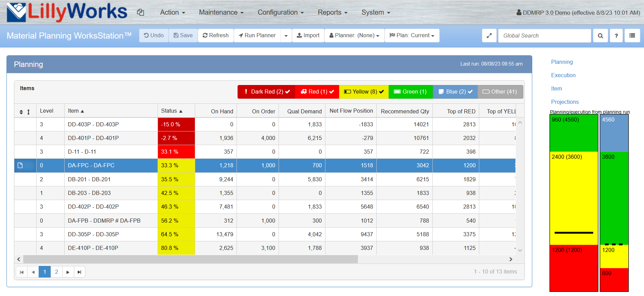Save the current plan changes

[183, 36]
